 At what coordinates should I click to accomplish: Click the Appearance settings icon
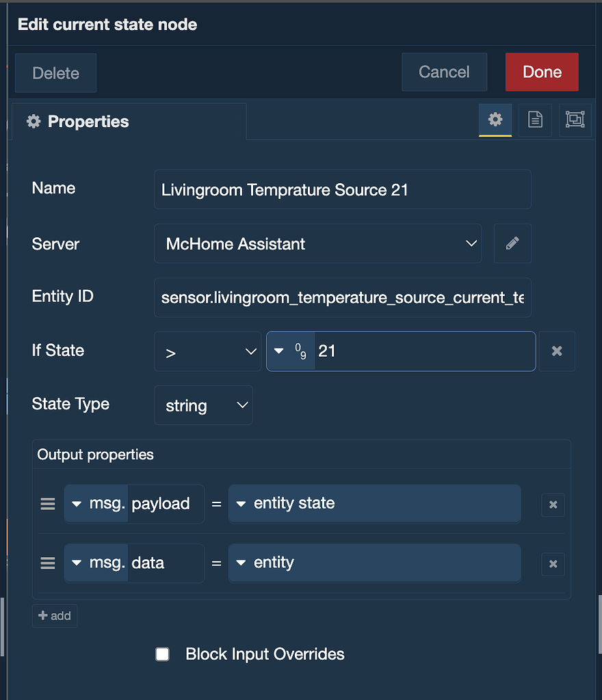tap(575, 120)
